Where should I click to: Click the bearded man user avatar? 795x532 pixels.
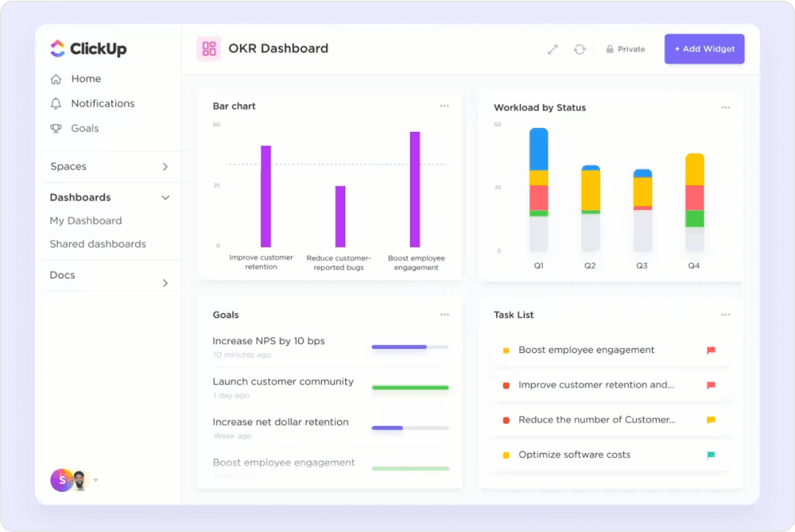pos(80,480)
